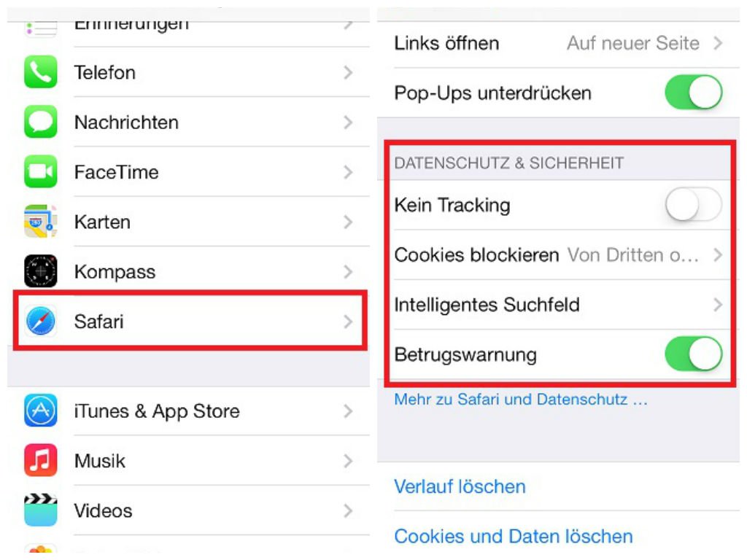This screenshot has height=560, width=747.
Task: Tap the FaceTime camera icon
Action: coord(41,172)
